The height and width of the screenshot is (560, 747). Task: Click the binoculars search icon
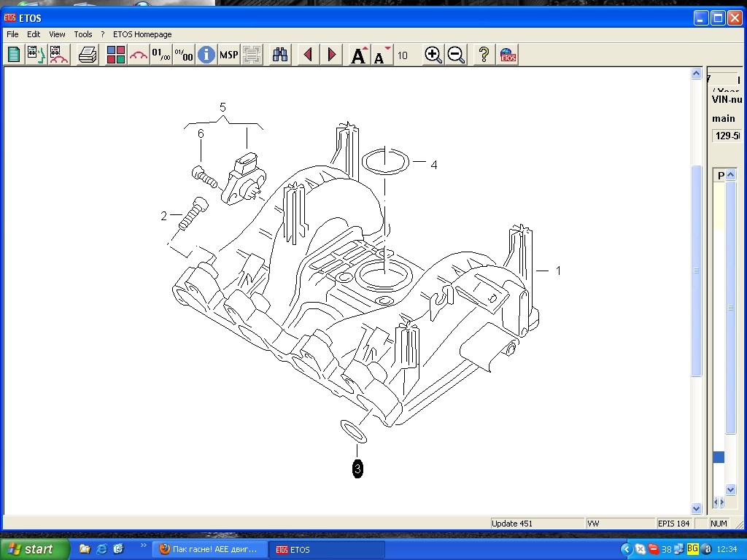(280, 55)
